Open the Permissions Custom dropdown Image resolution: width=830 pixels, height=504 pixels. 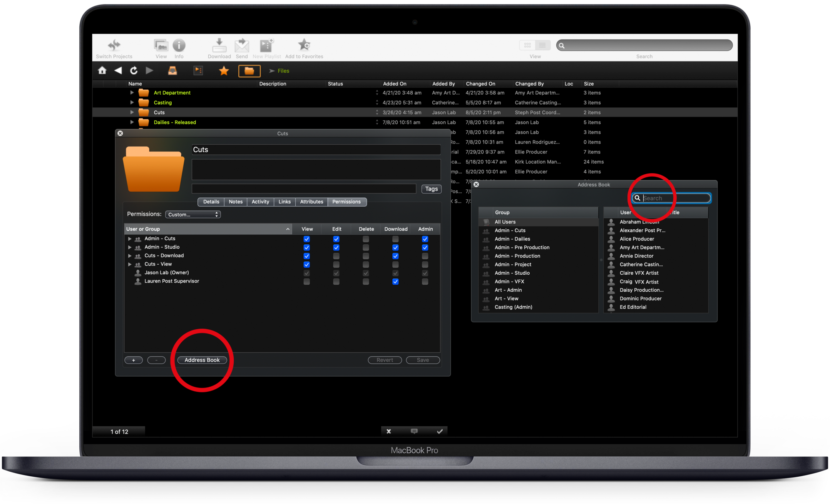point(193,214)
